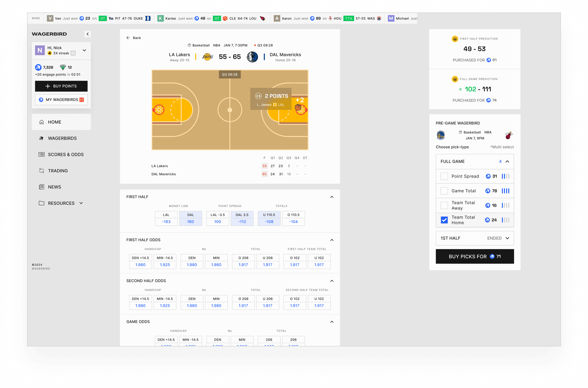Open My Wagerbirds button

[61, 100]
